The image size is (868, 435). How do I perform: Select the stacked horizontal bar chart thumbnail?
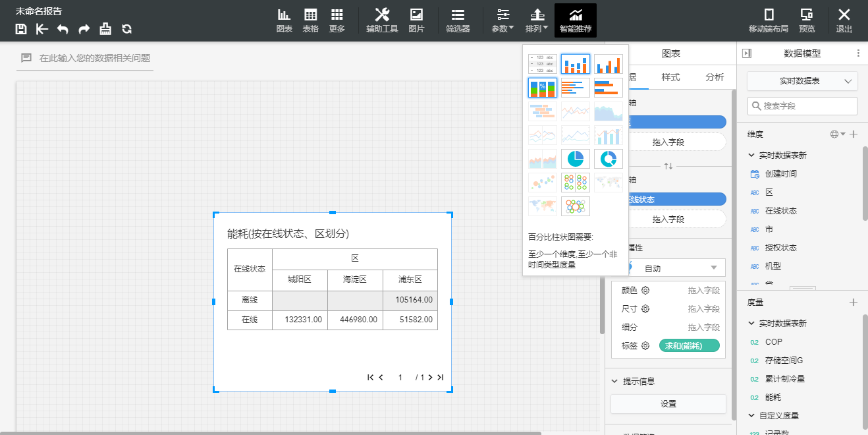click(576, 88)
